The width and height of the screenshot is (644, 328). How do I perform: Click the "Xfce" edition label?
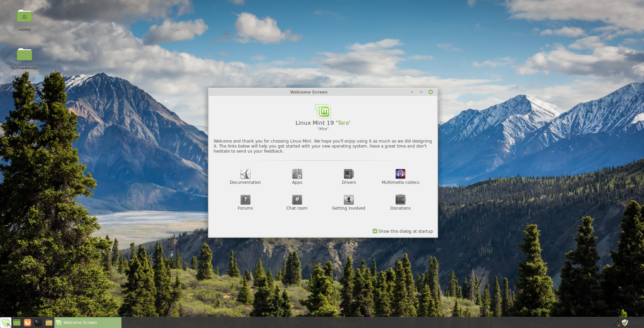323,129
